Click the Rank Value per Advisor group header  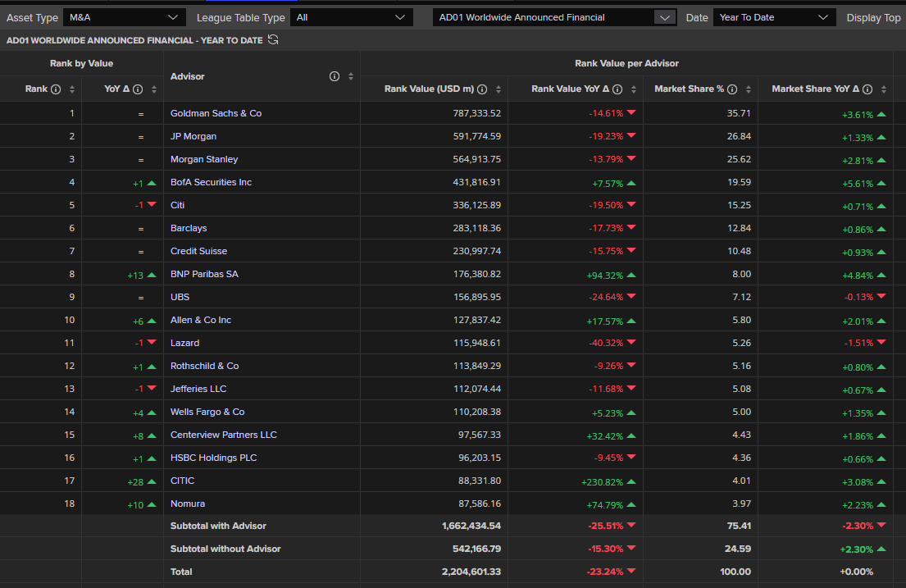point(627,64)
